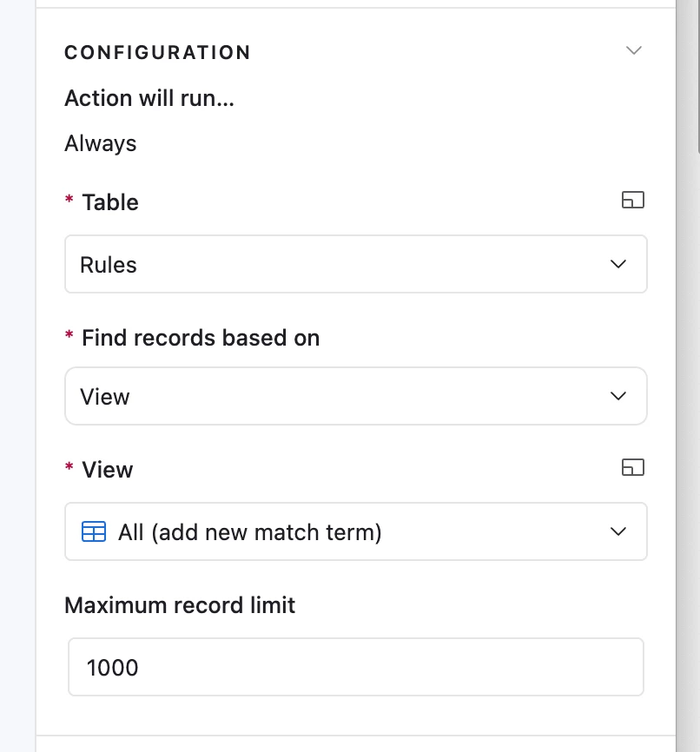Click the vertical scrollbar on right edge
This screenshot has height=752, width=700.
click(x=698, y=76)
